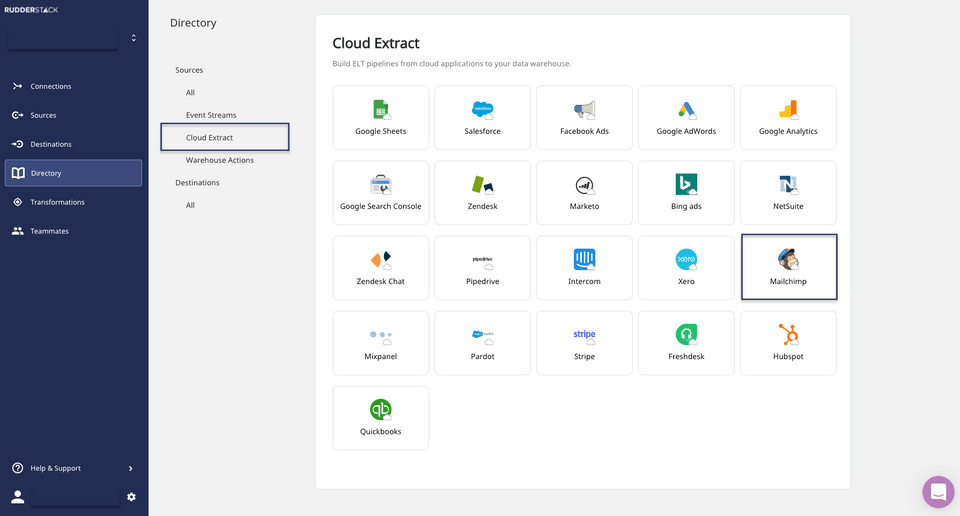The width and height of the screenshot is (960, 516).
Task: Show All under Destinations
Action: 190,205
